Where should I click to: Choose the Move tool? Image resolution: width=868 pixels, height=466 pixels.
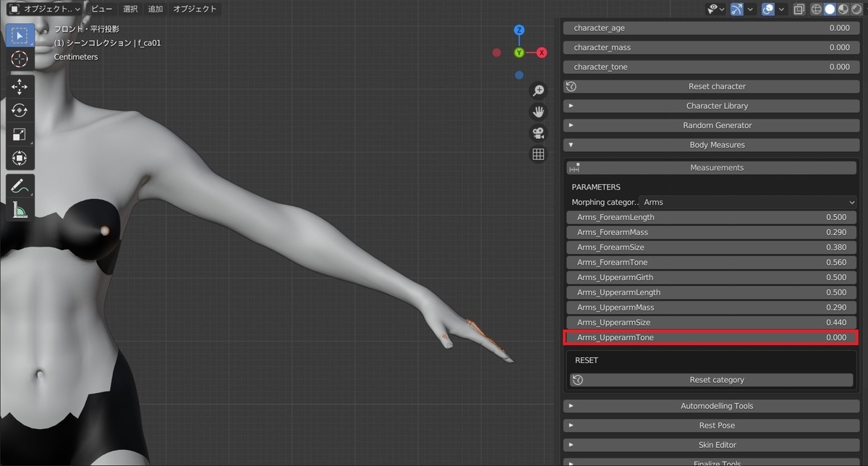point(20,87)
